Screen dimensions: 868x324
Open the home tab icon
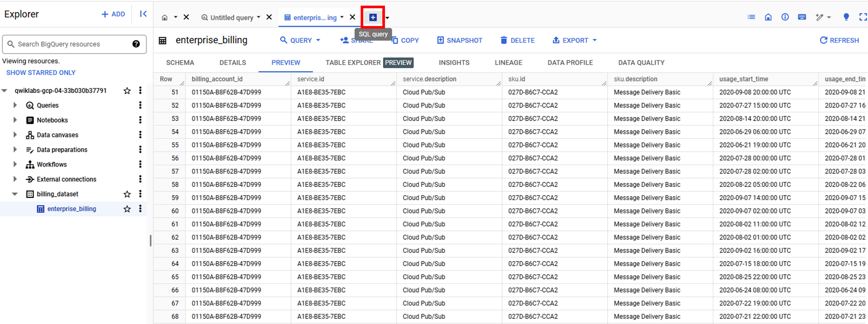[x=164, y=17]
